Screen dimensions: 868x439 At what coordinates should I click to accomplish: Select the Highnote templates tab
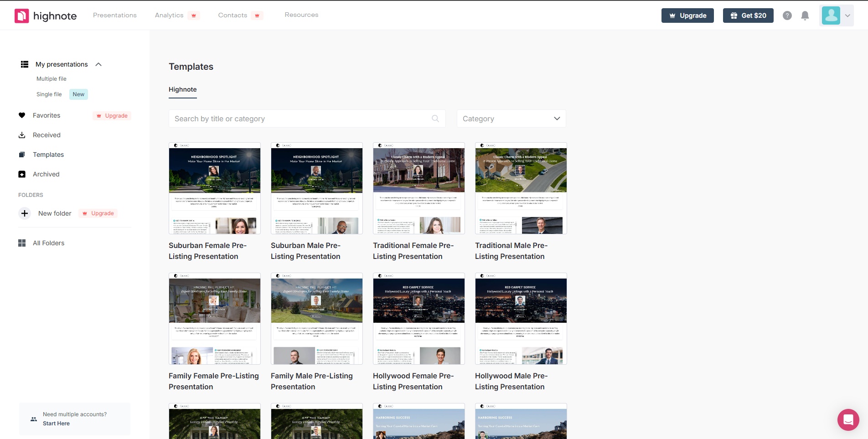point(182,89)
